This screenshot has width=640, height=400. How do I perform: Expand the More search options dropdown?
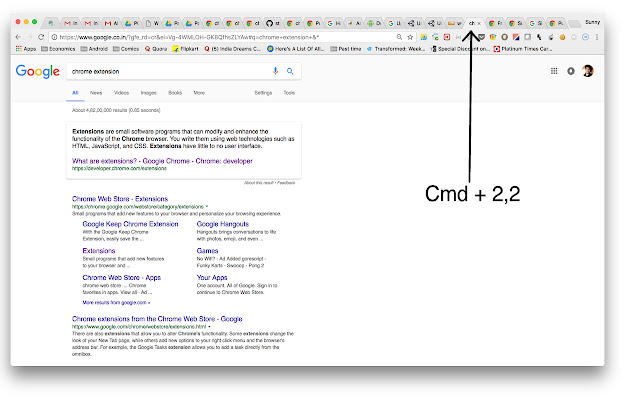click(199, 93)
